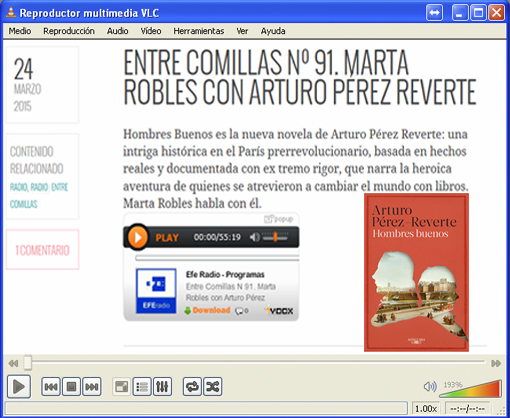Click the iVoox logo

click(279, 311)
